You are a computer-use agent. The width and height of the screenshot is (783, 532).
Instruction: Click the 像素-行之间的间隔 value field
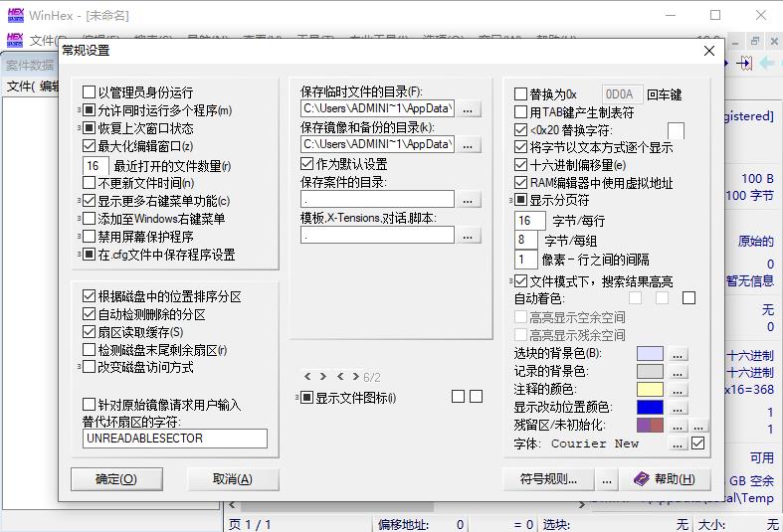[525, 260]
